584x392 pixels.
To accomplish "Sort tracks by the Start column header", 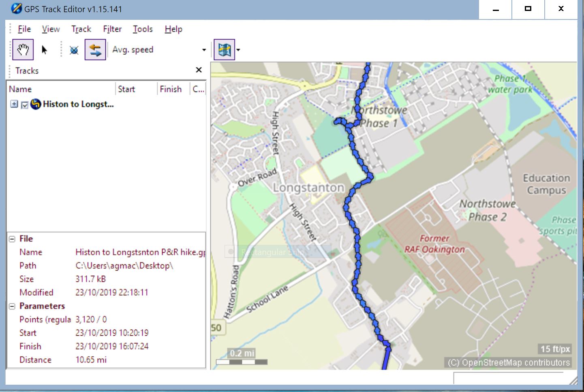I will [126, 89].
